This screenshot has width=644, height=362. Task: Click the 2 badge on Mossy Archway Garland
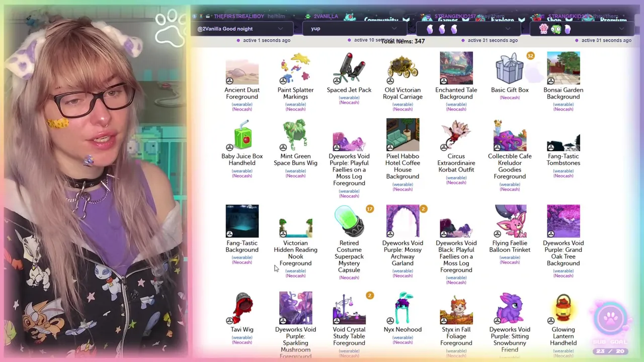pyautogui.click(x=423, y=209)
